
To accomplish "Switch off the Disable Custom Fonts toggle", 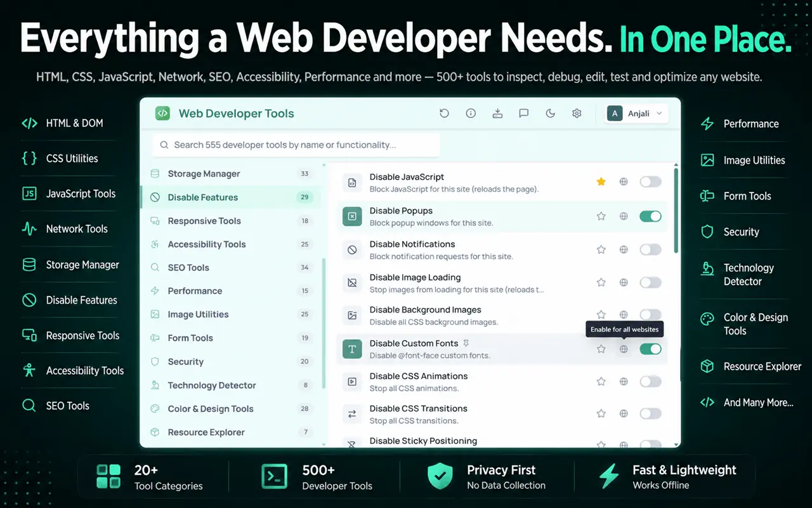I will (x=650, y=349).
